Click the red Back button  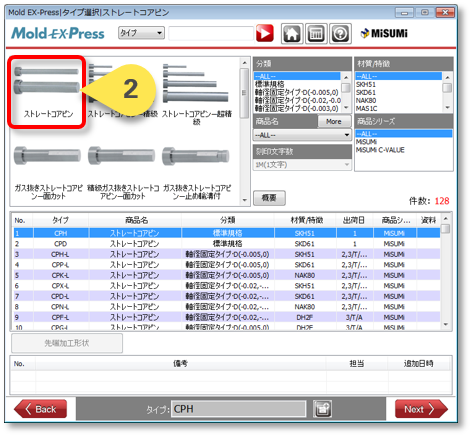coord(40,409)
